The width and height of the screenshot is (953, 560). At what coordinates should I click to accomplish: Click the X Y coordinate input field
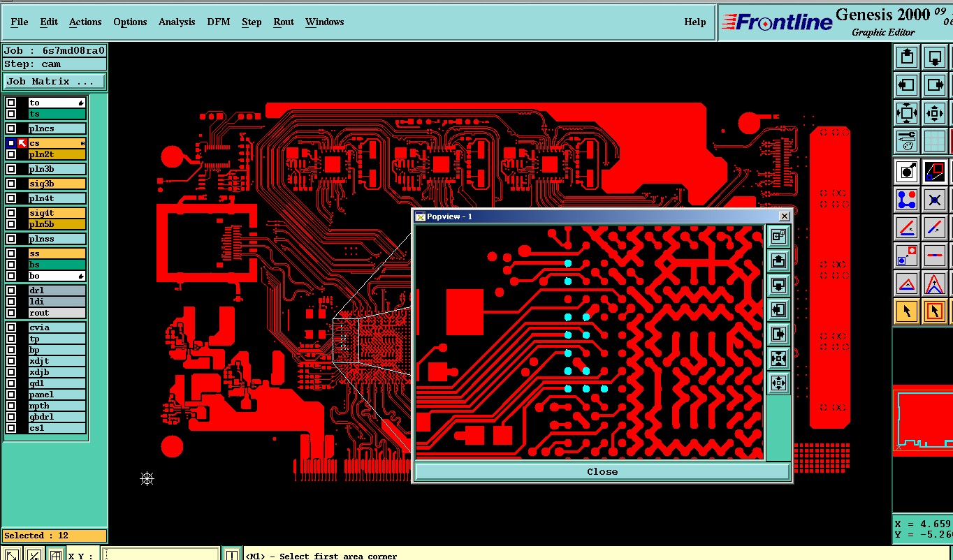point(160,555)
